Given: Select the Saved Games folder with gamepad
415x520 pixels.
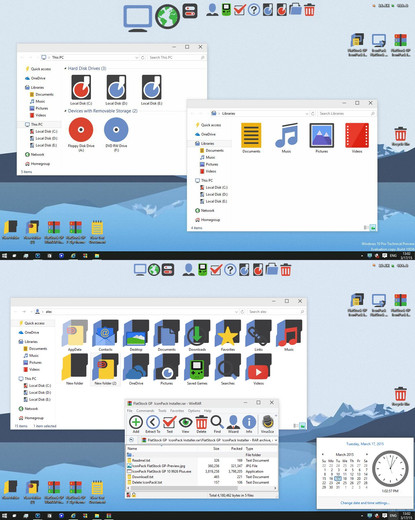Looking at the screenshot, I should pyautogui.click(x=197, y=369).
